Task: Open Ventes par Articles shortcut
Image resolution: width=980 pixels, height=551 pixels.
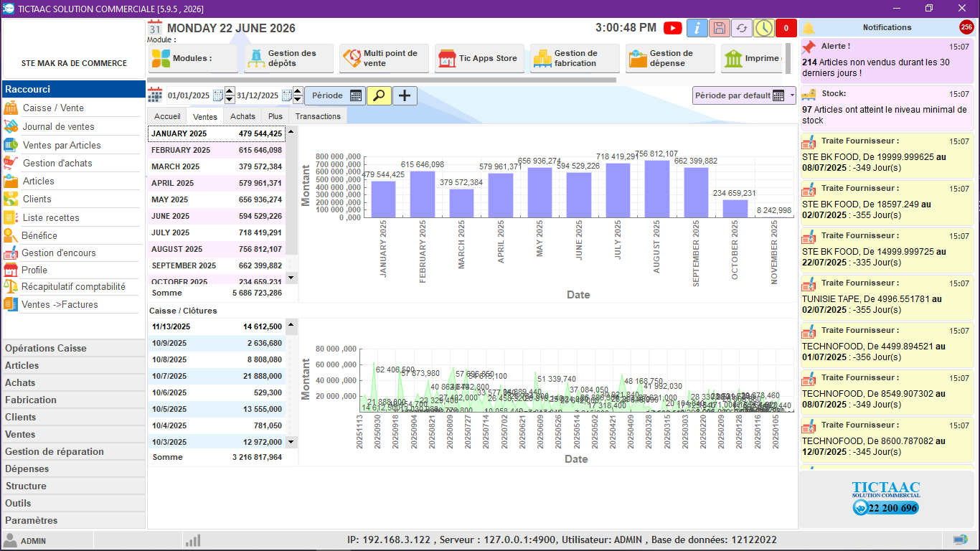Action: click(72, 145)
